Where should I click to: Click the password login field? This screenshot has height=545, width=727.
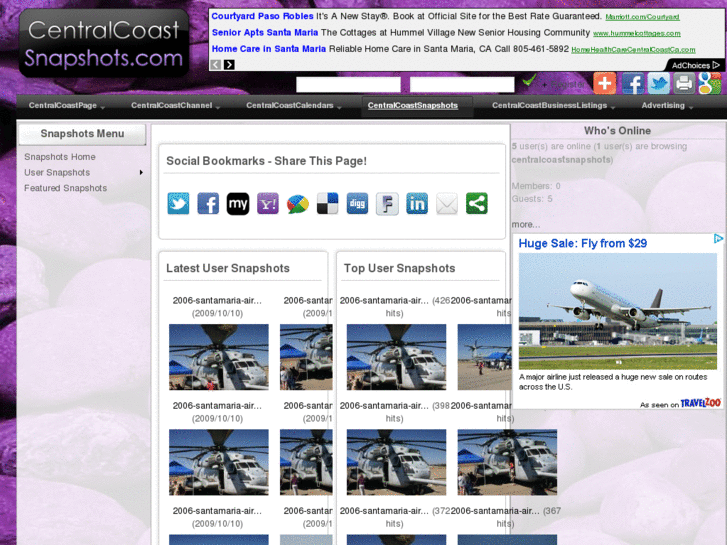462,85
